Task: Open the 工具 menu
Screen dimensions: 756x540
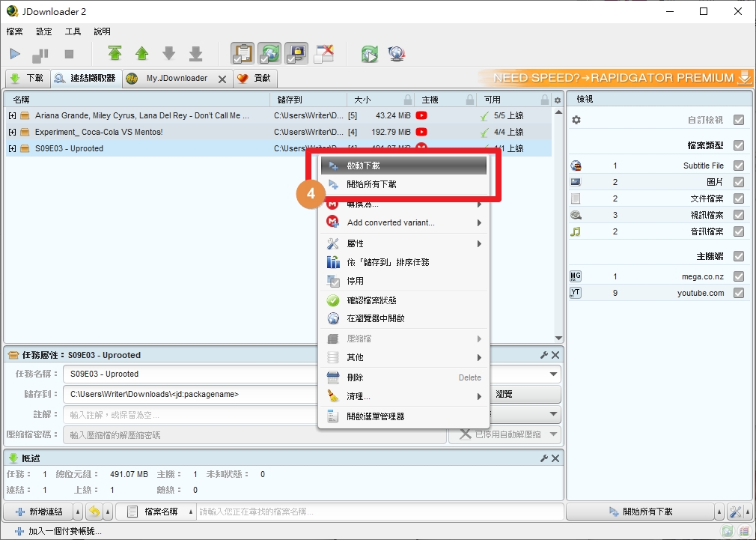Action: tap(73, 31)
